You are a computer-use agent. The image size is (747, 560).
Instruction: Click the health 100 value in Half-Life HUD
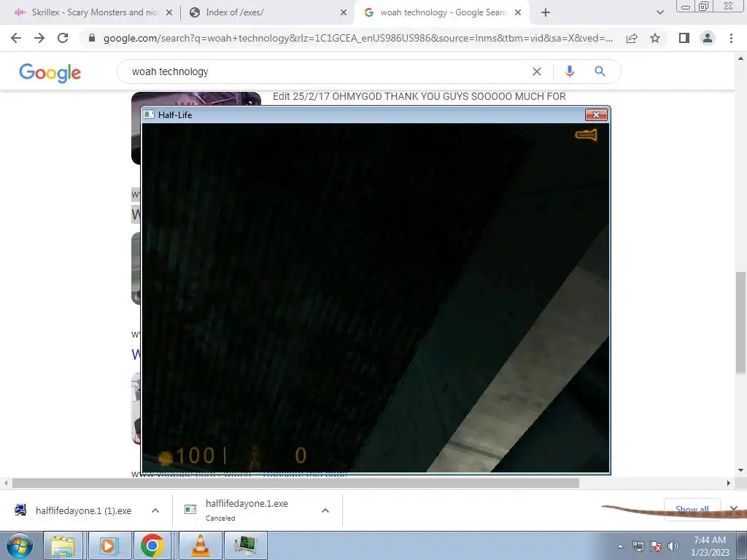click(196, 456)
